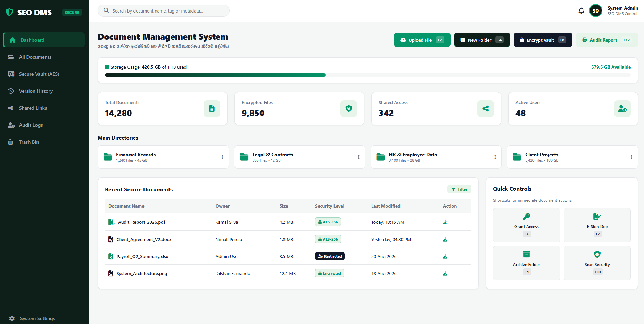Open Trash Bin
Viewport: 644px width, 324px height.
44,142
